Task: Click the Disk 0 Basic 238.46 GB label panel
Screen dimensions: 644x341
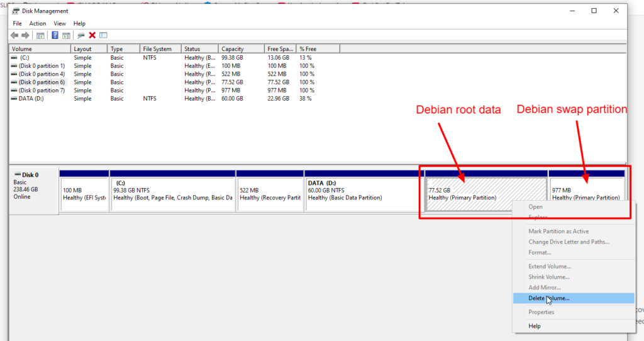Action: coord(34,191)
